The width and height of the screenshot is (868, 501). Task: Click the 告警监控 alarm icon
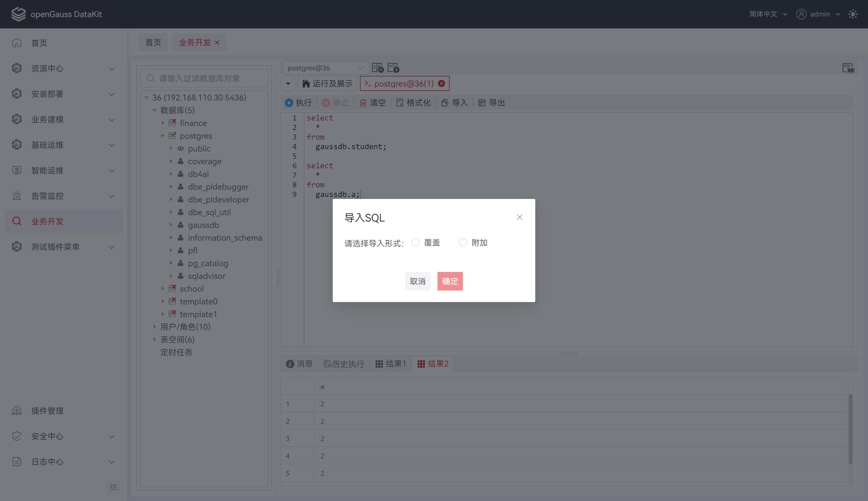(x=16, y=195)
